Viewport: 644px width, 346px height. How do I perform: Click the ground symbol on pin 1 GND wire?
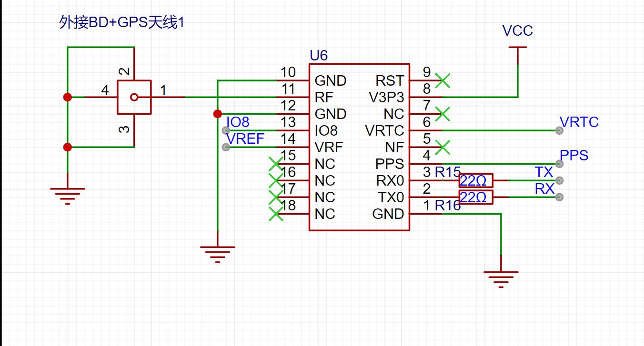[501, 279]
